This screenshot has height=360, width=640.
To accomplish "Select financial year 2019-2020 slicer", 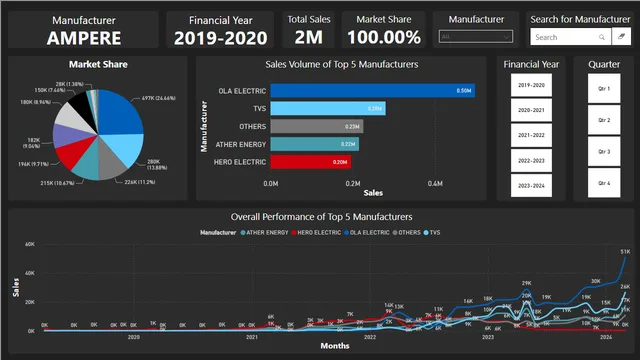I will [531, 85].
